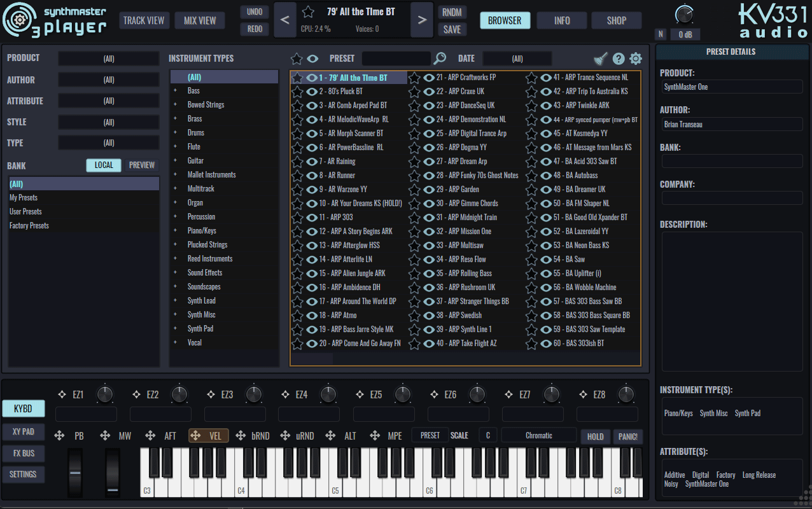
Task: Open PRODUCT filter dropdown
Action: (109, 59)
